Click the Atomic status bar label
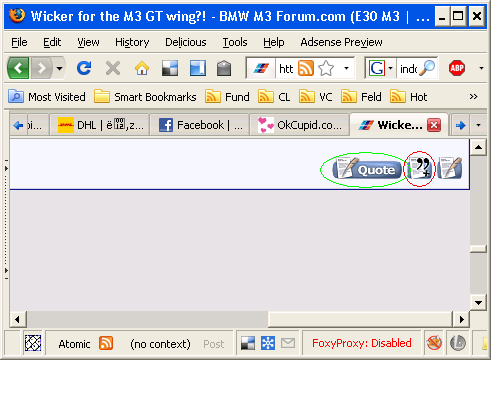Image resolution: width=491 pixels, height=396 pixels. (74, 344)
